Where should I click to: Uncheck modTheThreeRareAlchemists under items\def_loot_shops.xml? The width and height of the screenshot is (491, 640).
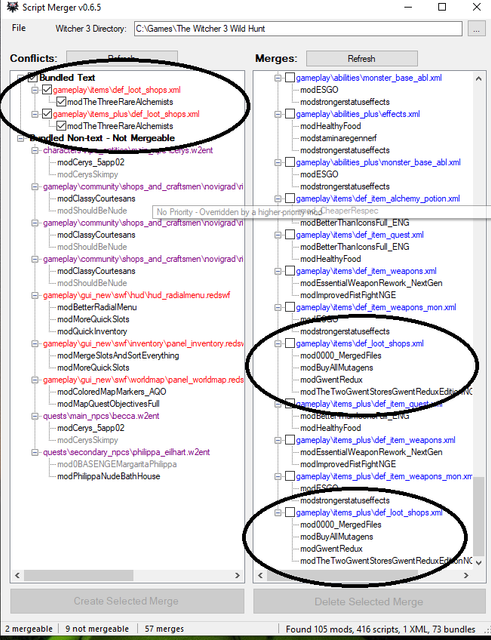click(61, 102)
